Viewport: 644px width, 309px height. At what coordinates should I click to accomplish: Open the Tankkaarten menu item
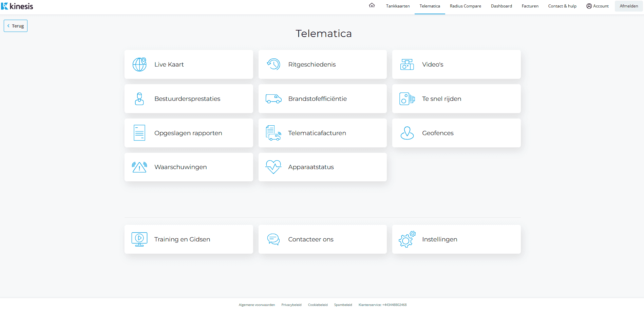(x=398, y=6)
